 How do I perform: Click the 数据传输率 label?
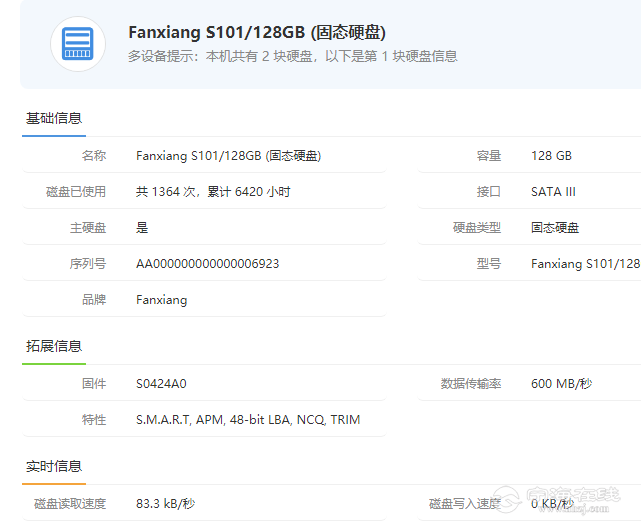[471, 384]
